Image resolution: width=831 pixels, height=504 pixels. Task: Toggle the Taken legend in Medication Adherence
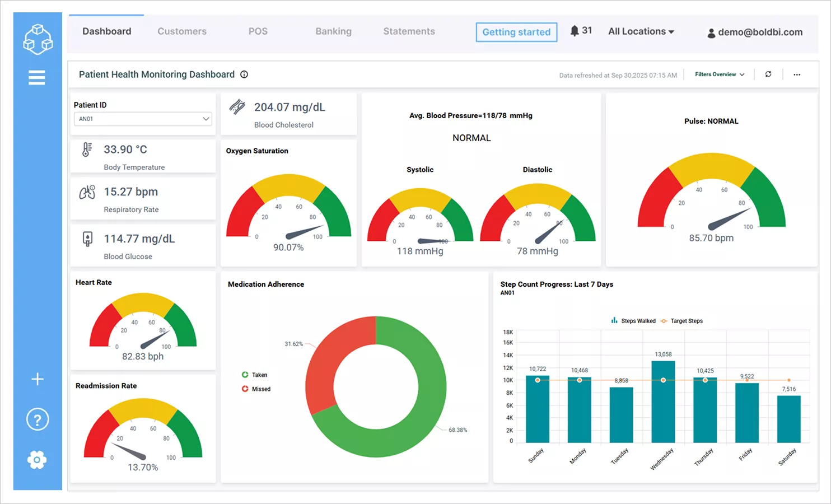[255, 375]
